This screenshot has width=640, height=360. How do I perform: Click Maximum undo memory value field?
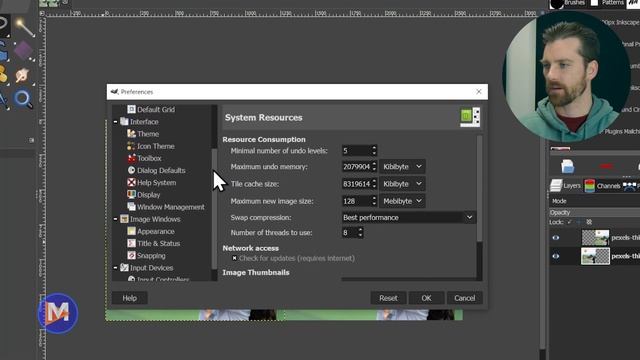coord(356,167)
